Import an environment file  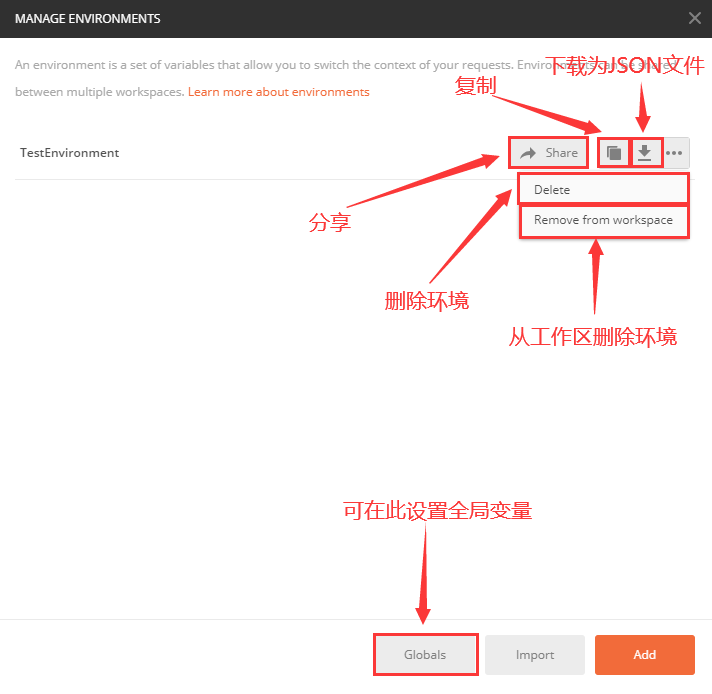pos(534,654)
